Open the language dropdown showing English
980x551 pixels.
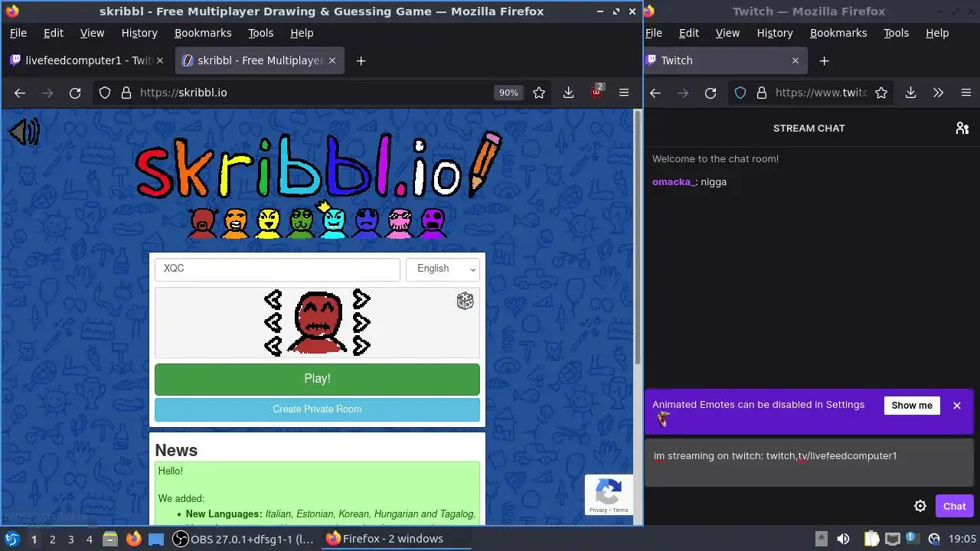(443, 269)
